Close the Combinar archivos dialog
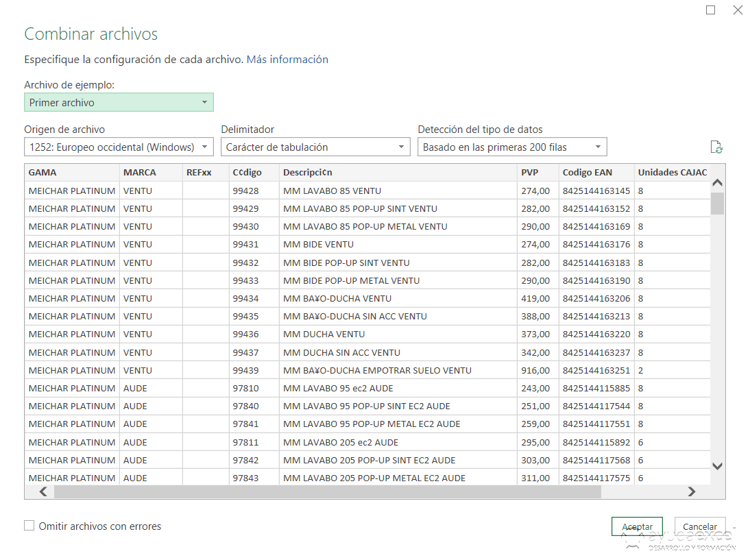Image resolution: width=750 pixels, height=560 pixels. tap(738, 10)
